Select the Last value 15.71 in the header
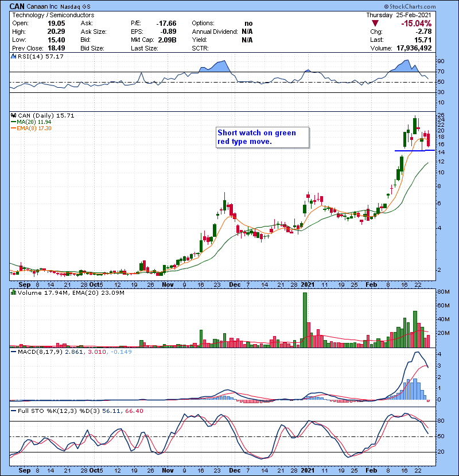Screen dimensions: 459x476 (x=423, y=40)
